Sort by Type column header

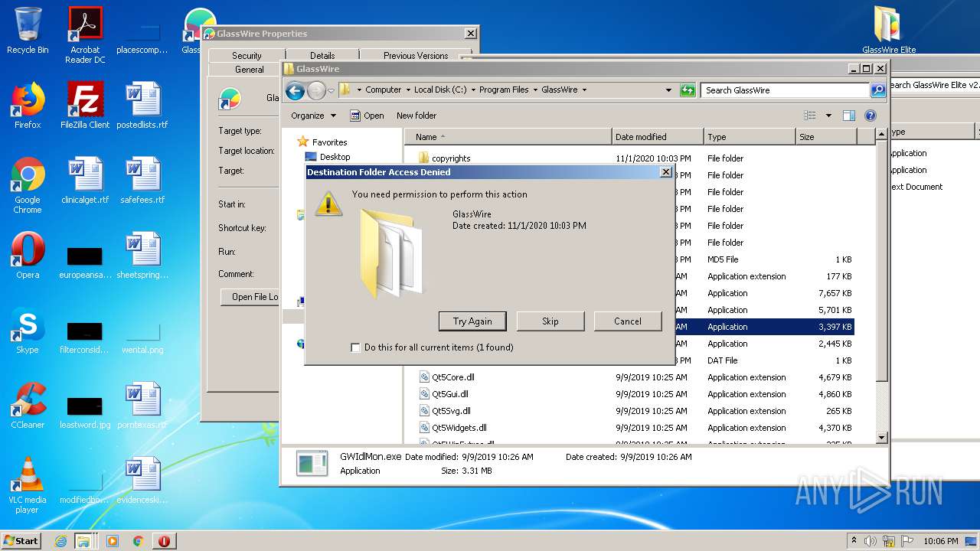pos(750,137)
